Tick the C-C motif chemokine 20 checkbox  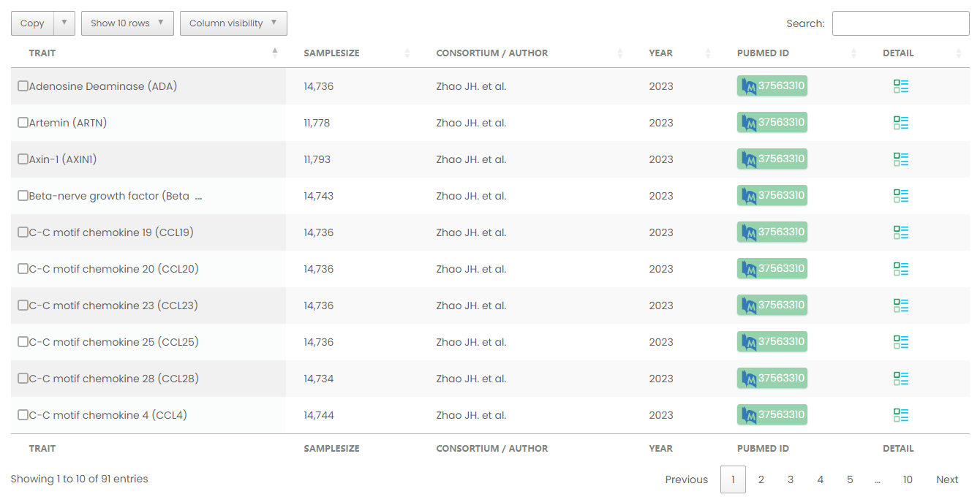[23, 269]
